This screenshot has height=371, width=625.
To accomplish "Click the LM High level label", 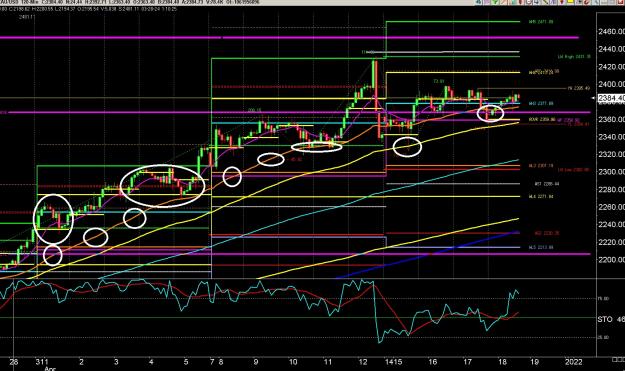I will [x=574, y=57].
